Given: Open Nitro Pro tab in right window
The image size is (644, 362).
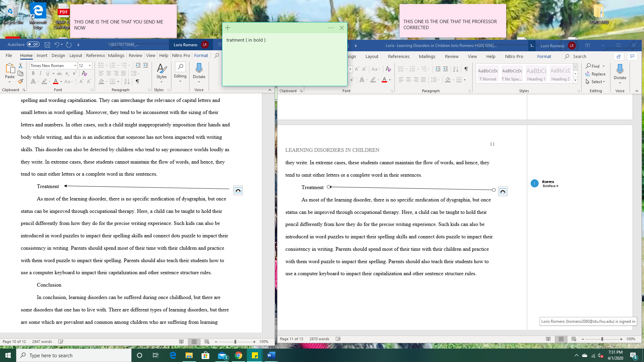Looking at the screenshot, I should pos(514,57).
